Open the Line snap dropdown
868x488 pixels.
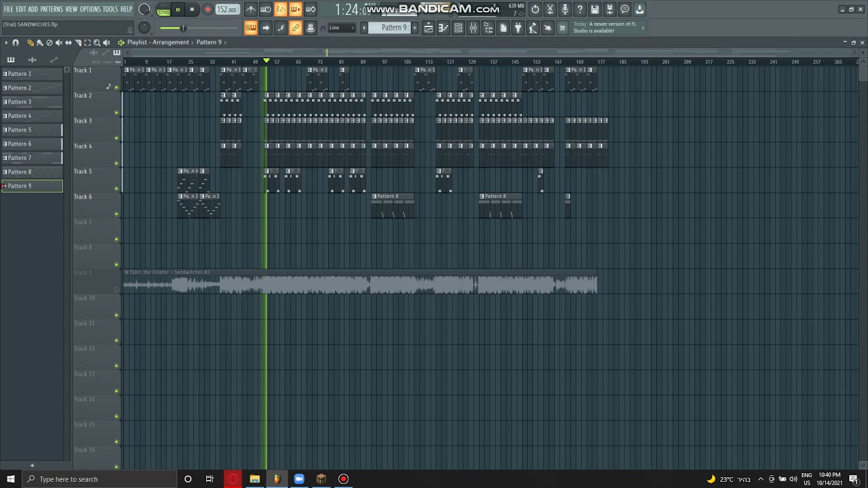[341, 28]
